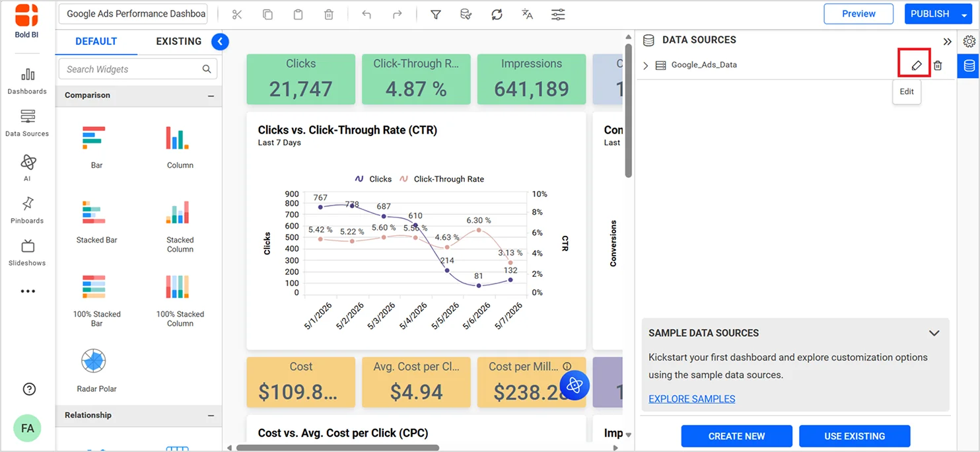Image resolution: width=980 pixels, height=452 pixels.
Task: Open Pinboards from the sidebar
Action: 27,209
